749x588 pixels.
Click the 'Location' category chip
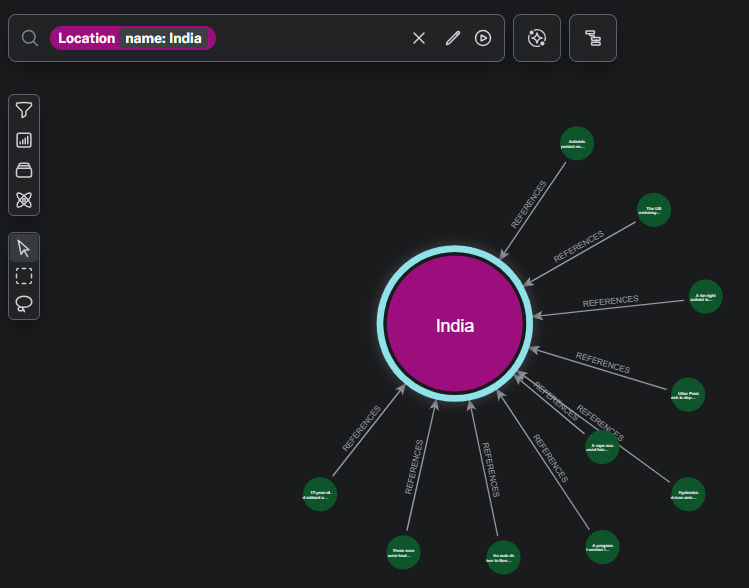[86, 38]
